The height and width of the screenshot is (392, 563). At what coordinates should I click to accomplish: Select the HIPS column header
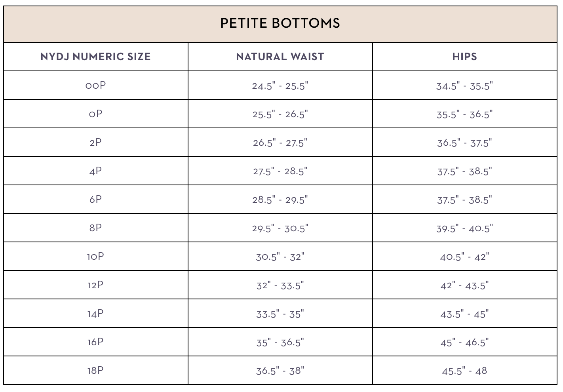pyautogui.click(x=464, y=57)
